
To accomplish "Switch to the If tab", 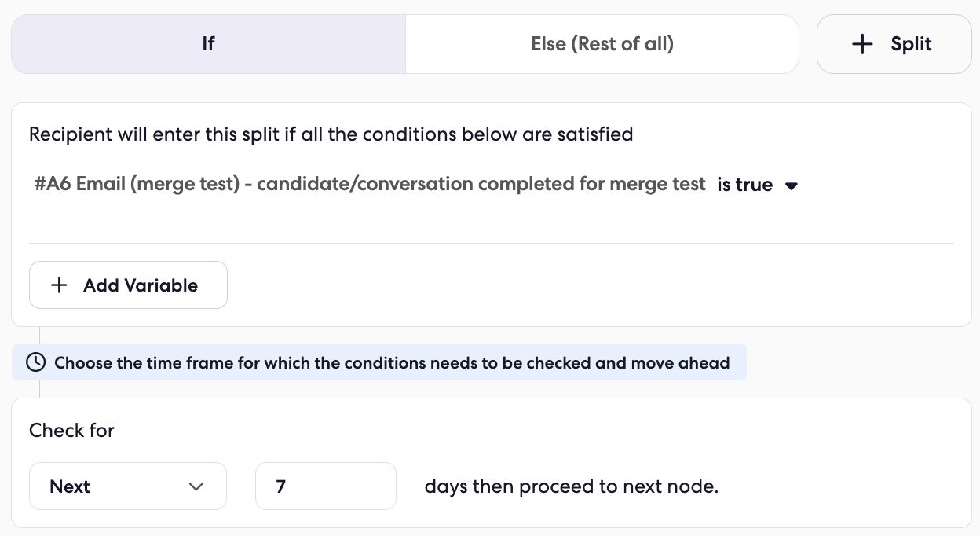I will (x=208, y=44).
